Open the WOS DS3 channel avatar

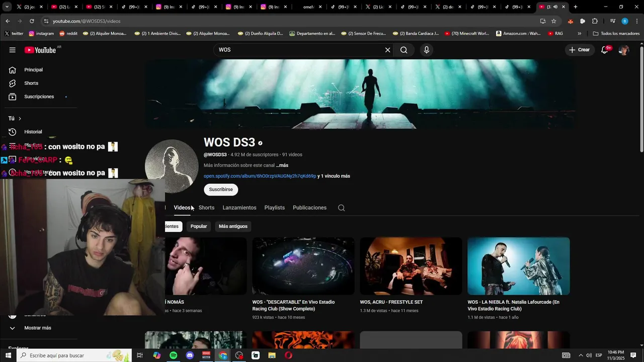(x=172, y=166)
